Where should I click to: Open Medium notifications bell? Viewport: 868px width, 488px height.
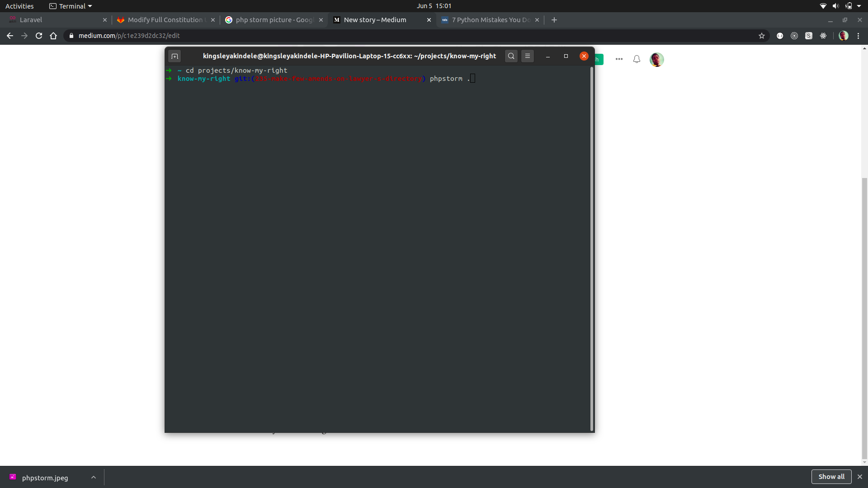pyautogui.click(x=637, y=59)
